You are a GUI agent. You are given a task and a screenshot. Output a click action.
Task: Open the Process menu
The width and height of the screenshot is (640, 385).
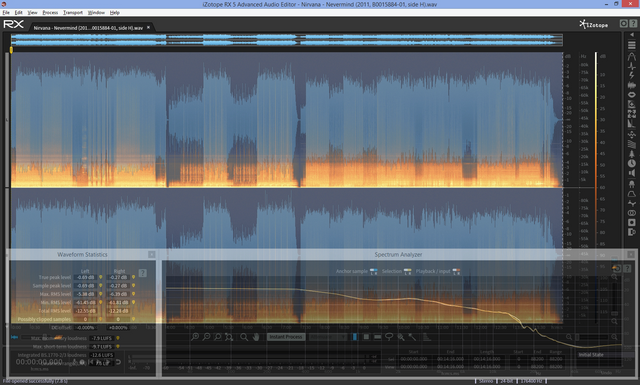50,13
